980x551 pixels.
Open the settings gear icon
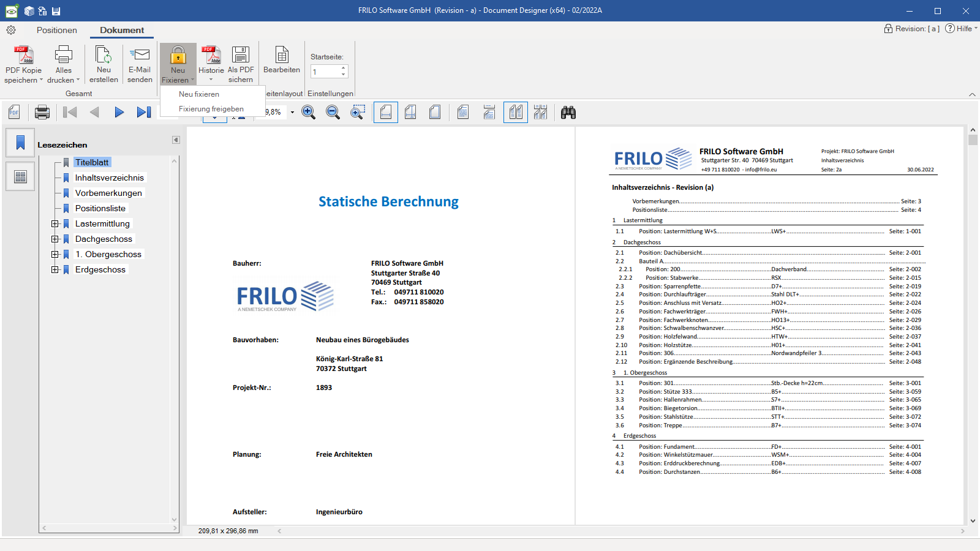tap(11, 30)
